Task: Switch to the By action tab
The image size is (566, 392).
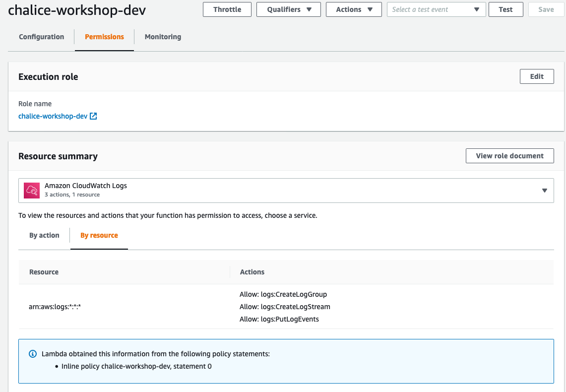Action: coord(45,235)
